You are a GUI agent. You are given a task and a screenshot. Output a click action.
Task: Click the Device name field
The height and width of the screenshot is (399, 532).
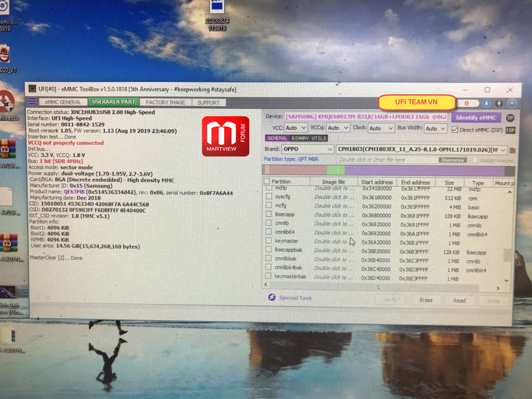[x=366, y=117]
